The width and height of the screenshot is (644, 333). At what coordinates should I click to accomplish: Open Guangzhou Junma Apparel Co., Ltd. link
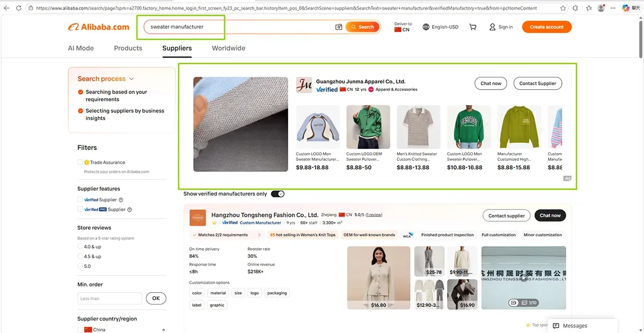pyautogui.click(x=361, y=82)
